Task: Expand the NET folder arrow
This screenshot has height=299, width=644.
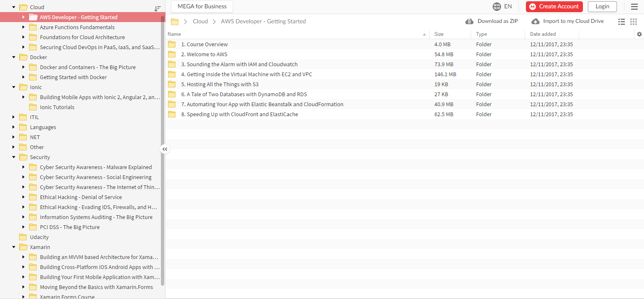Action: click(x=14, y=137)
